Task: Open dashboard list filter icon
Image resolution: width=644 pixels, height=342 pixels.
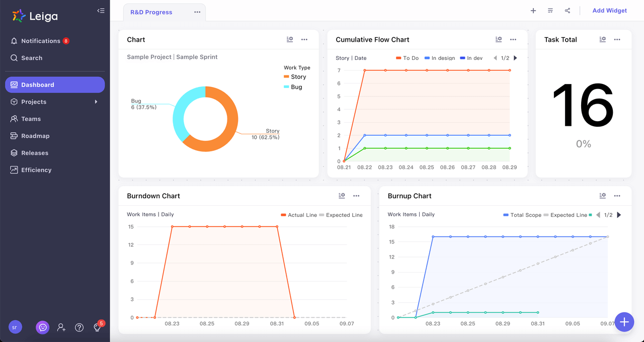Action: pyautogui.click(x=550, y=11)
